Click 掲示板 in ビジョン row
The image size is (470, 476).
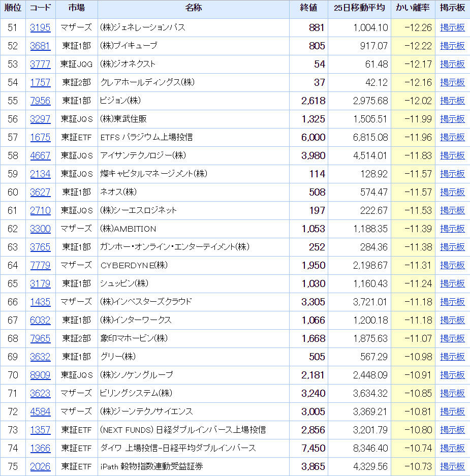pyautogui.click(x=452, y=101)
